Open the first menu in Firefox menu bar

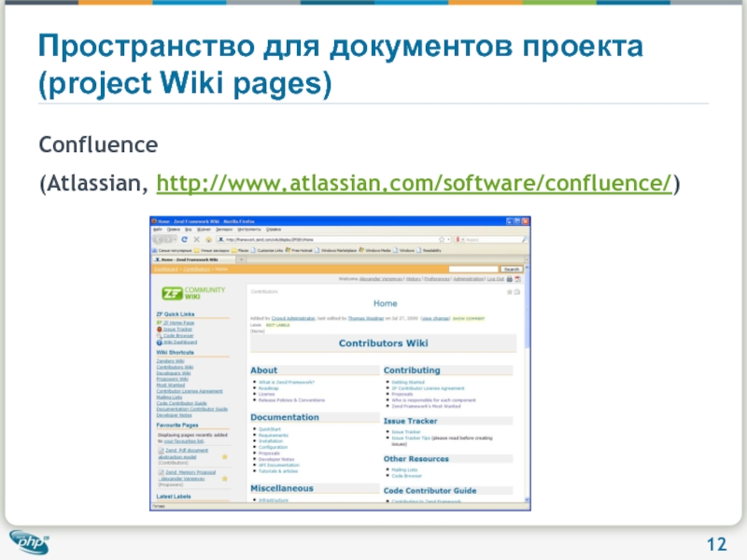(159, 229)
